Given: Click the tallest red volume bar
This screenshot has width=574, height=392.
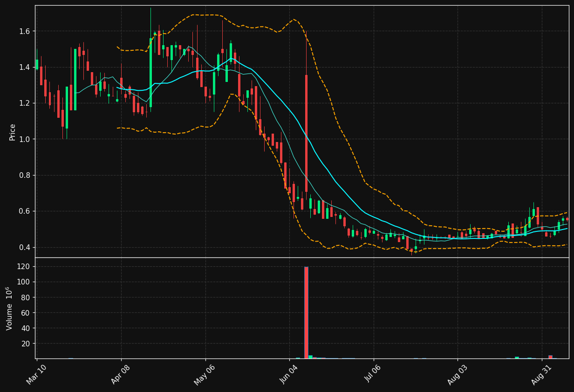Looking at the screenshot, I should point(306,312).
